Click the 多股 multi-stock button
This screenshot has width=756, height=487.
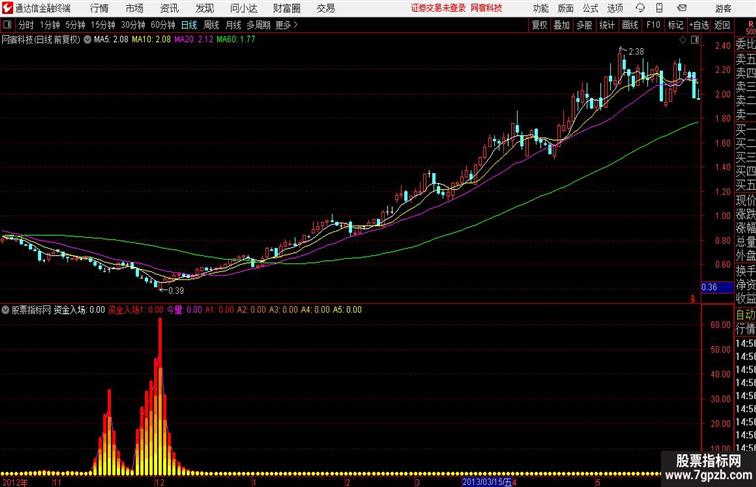click(x=584, y=25)
